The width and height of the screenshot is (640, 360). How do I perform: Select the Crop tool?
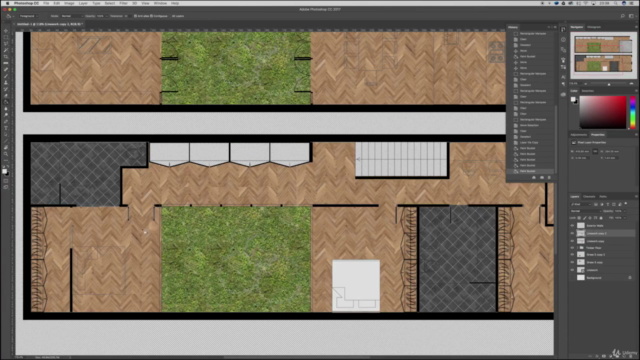click(6, 57)
